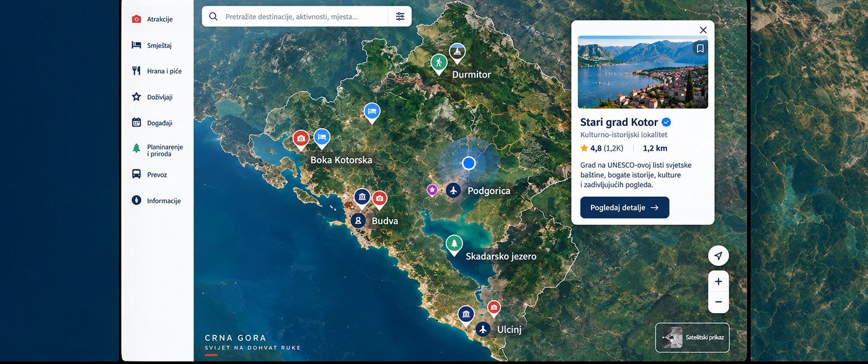Open the Kotor bay photo thumbnail
Image resolution: width=868 pixels, height=364 pixels.
[x=643, y=72]
